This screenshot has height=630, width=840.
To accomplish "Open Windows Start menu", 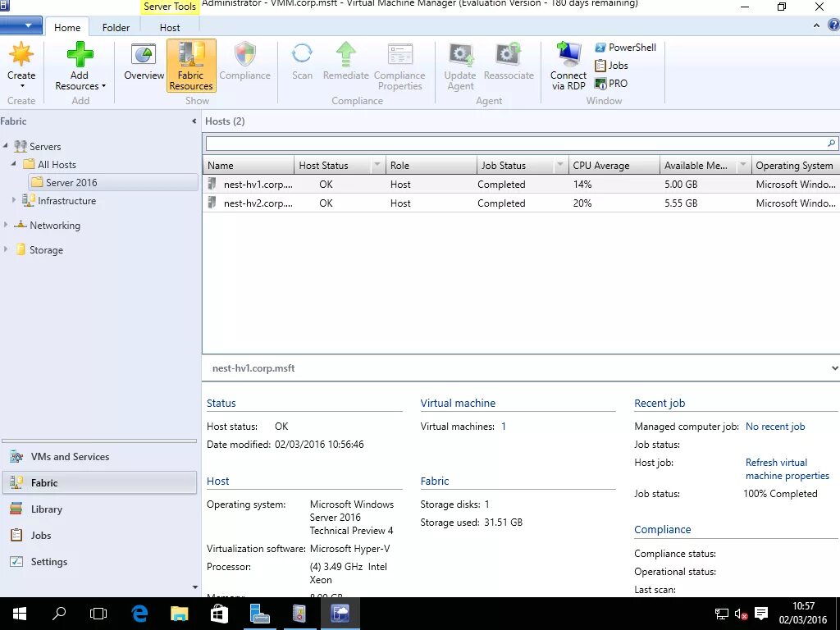I will (20, 614).
